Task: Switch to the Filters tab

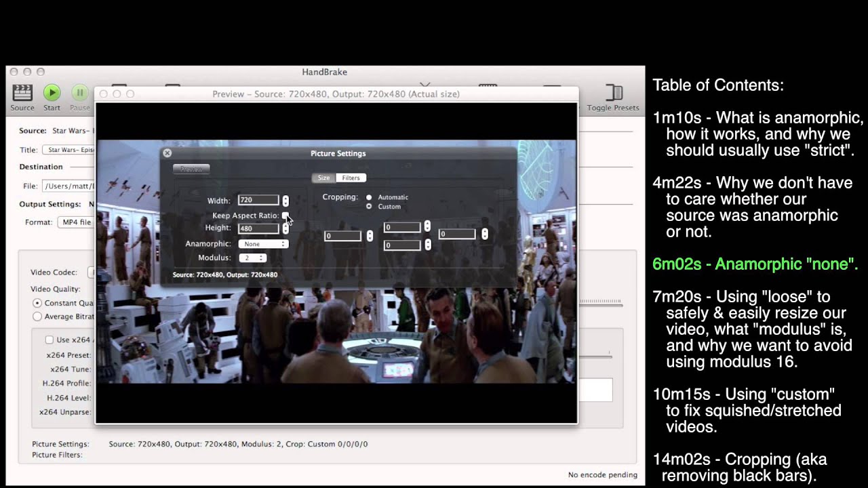Action: pos(351,178)
